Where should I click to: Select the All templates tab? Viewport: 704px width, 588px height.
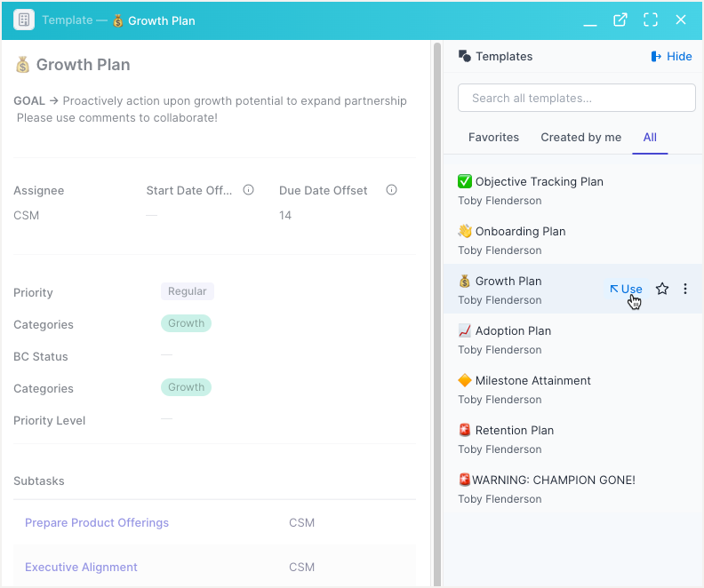point(650,138)
